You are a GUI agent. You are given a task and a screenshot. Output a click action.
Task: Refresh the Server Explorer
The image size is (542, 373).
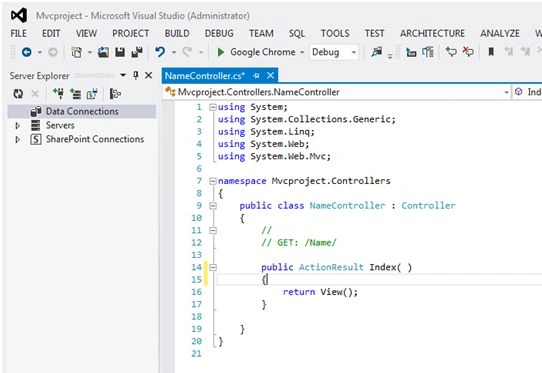point(18,93)
